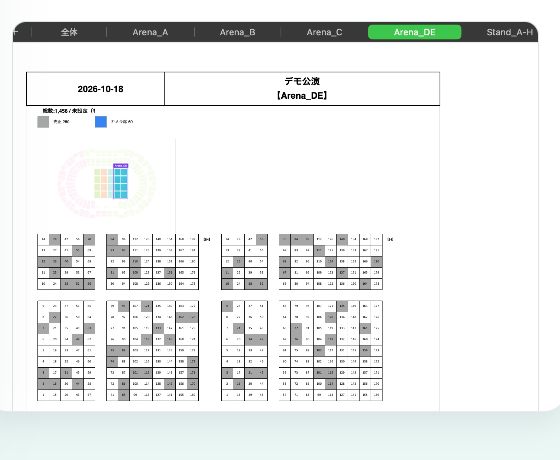
Task: Click the D-1 label beside second seat block
Action: [207, 239]
